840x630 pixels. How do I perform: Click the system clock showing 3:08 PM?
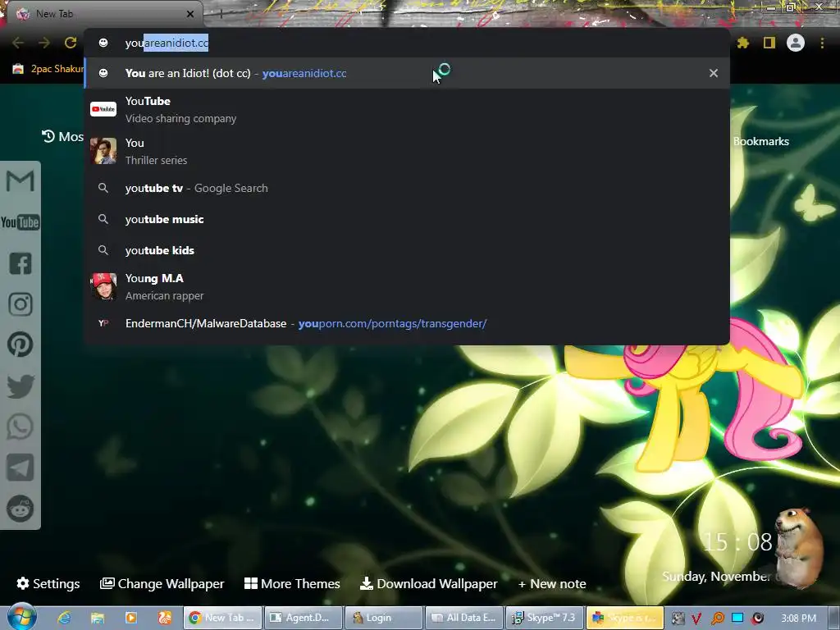798,619
